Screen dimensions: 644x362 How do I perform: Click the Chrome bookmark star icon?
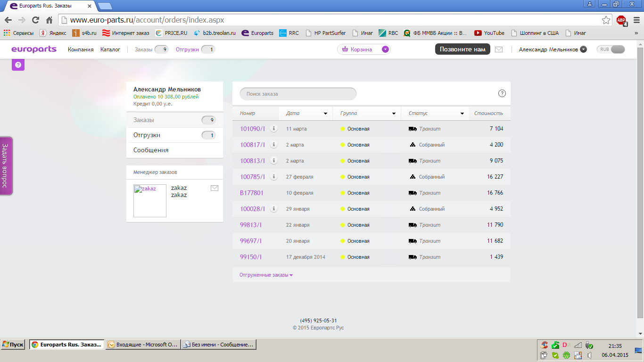[606, 20]
